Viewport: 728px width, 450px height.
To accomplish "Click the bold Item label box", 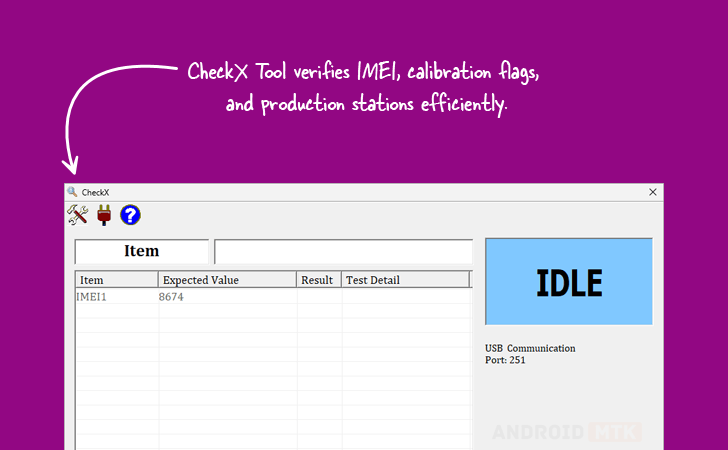I will pos(142,252).
